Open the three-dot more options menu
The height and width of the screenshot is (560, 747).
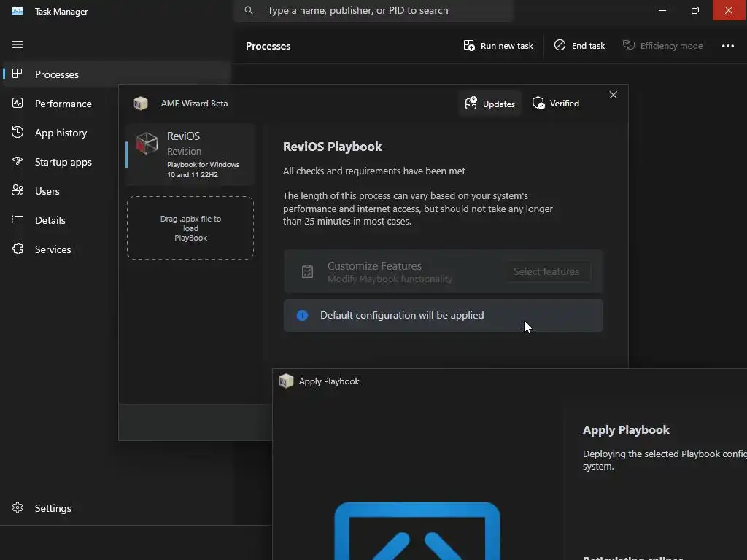[727, 46]
